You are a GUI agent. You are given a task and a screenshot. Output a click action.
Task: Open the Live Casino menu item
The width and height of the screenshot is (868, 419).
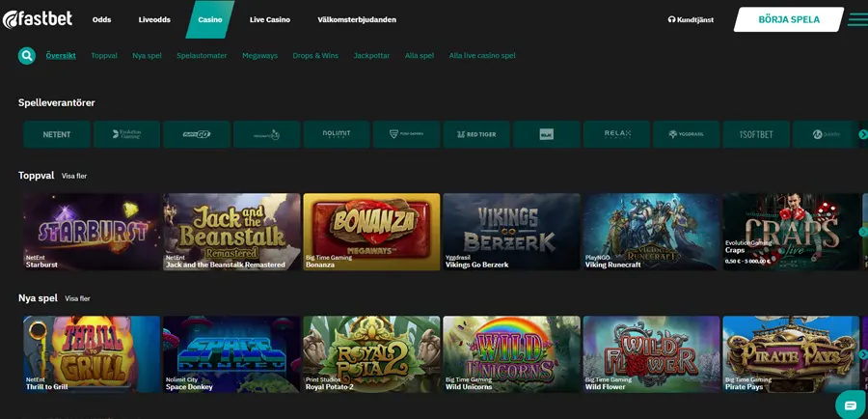tap(270, 19)
